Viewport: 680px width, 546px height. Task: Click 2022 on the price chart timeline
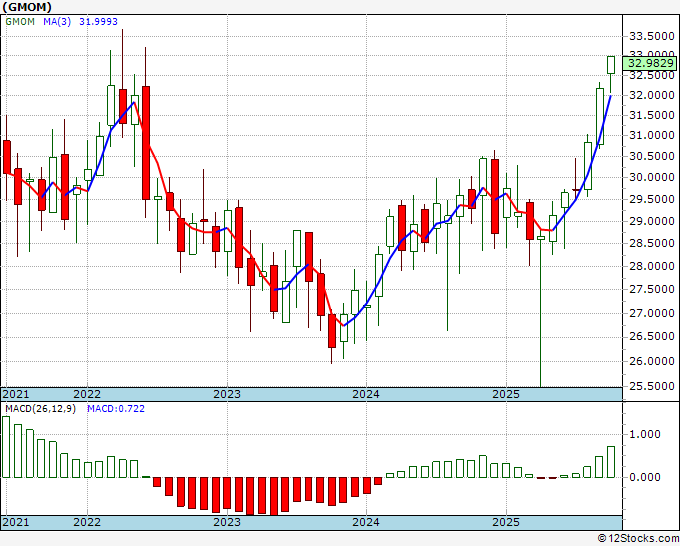[x=87, y=394]
